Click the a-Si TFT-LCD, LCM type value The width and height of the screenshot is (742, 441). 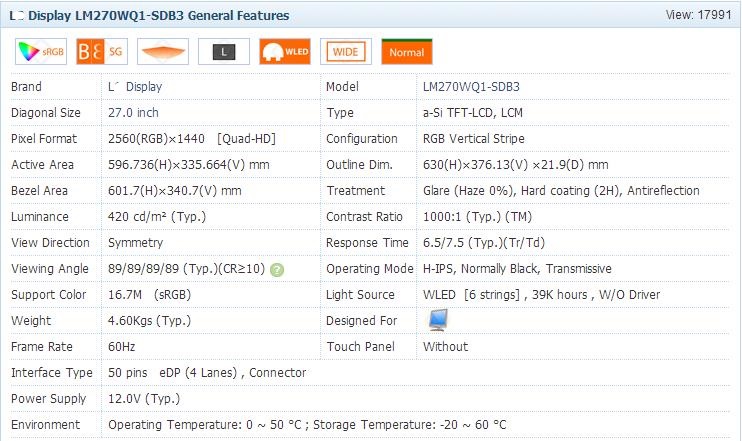(x=473, y=113)
